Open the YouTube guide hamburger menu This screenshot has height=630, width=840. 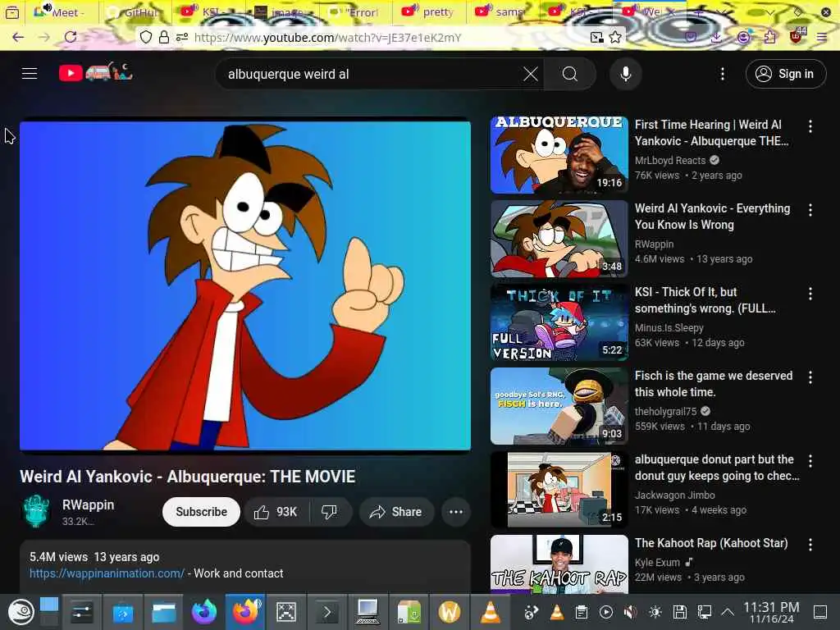click(30, 73)
